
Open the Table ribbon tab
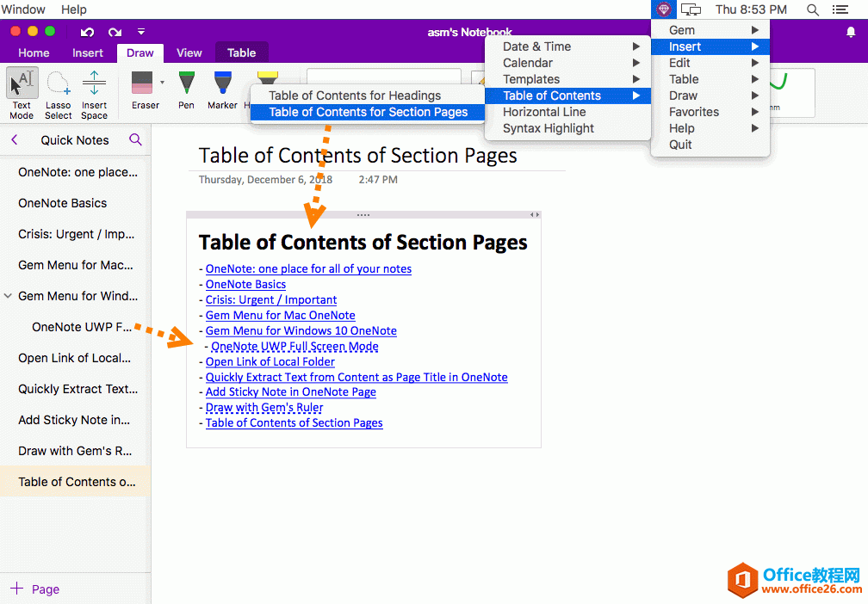coord(241,53)
